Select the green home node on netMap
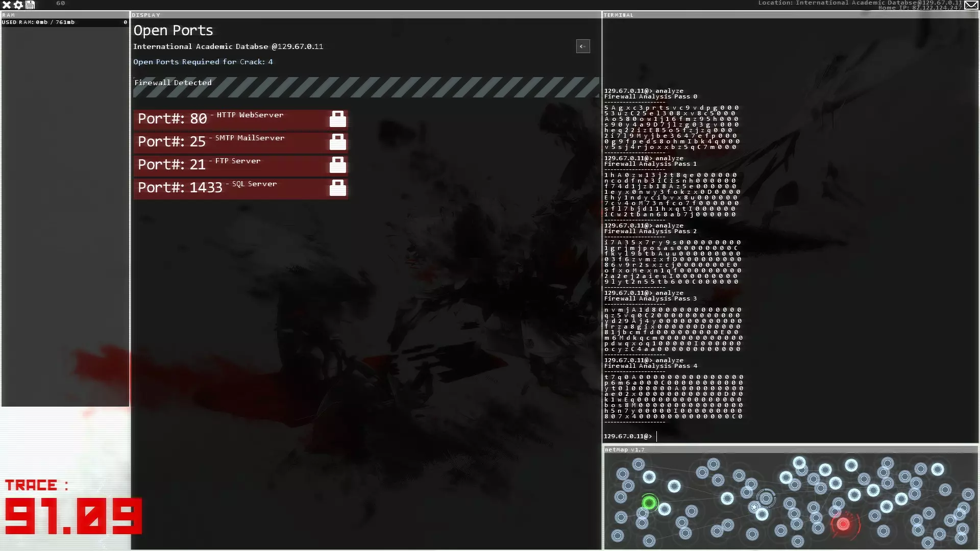Screen dimensions: 980x551 (x=649, y=503)
